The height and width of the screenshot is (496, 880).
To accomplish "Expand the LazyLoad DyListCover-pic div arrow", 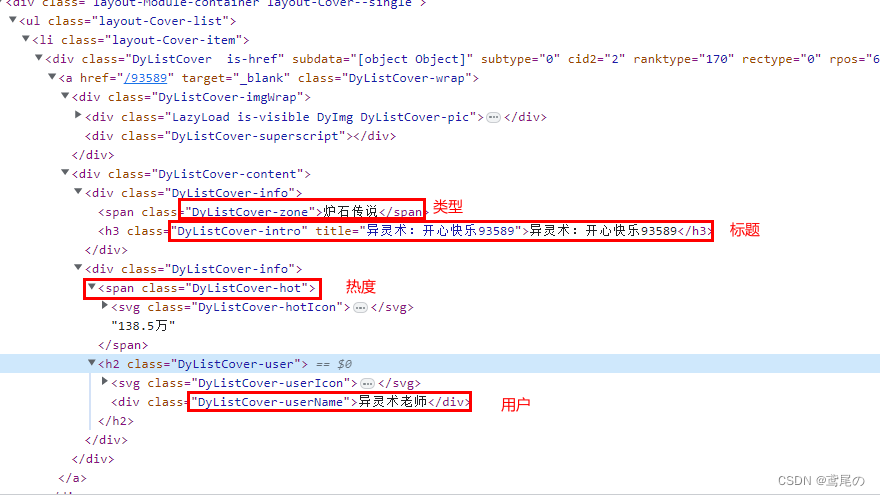I will [78, 116].
